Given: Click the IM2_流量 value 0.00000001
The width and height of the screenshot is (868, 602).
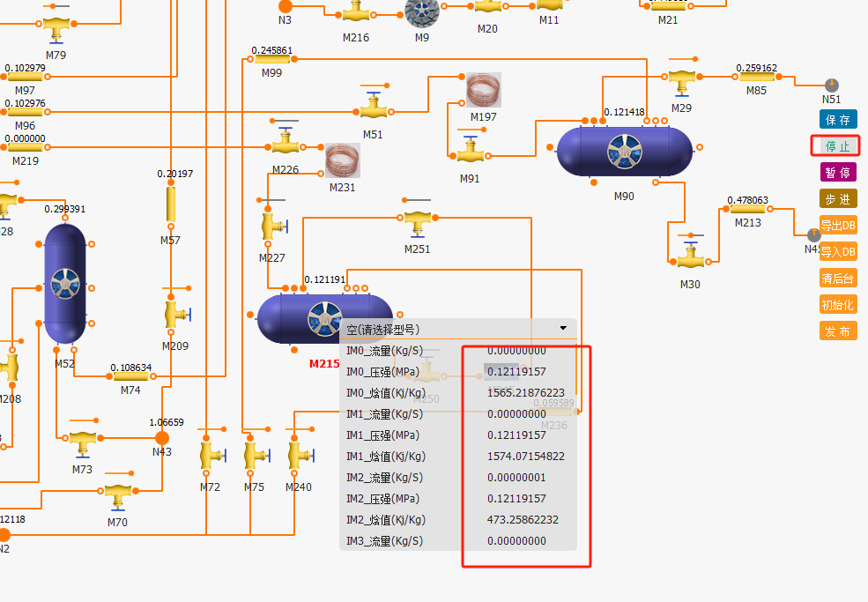Looking at the screenshot, I should click(516, 478).
